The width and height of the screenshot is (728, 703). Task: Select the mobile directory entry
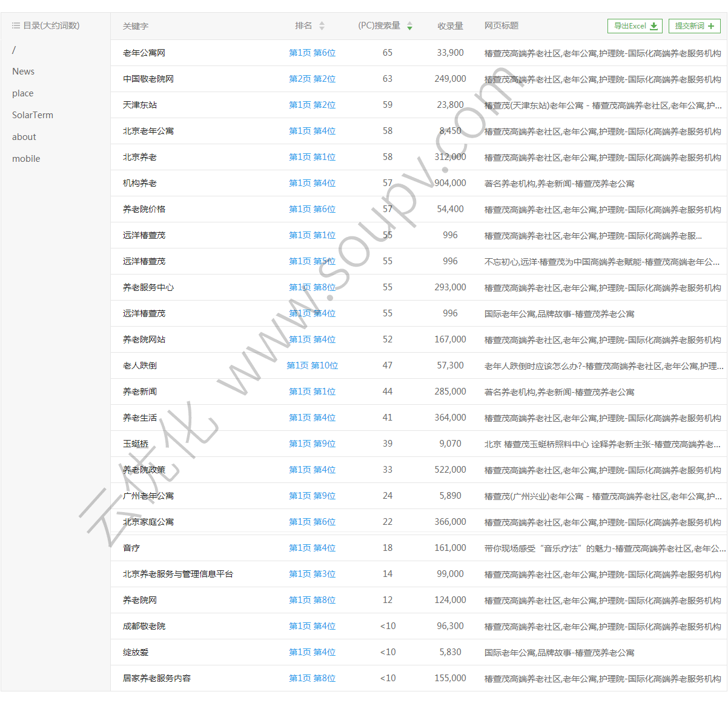coord(26,159)
